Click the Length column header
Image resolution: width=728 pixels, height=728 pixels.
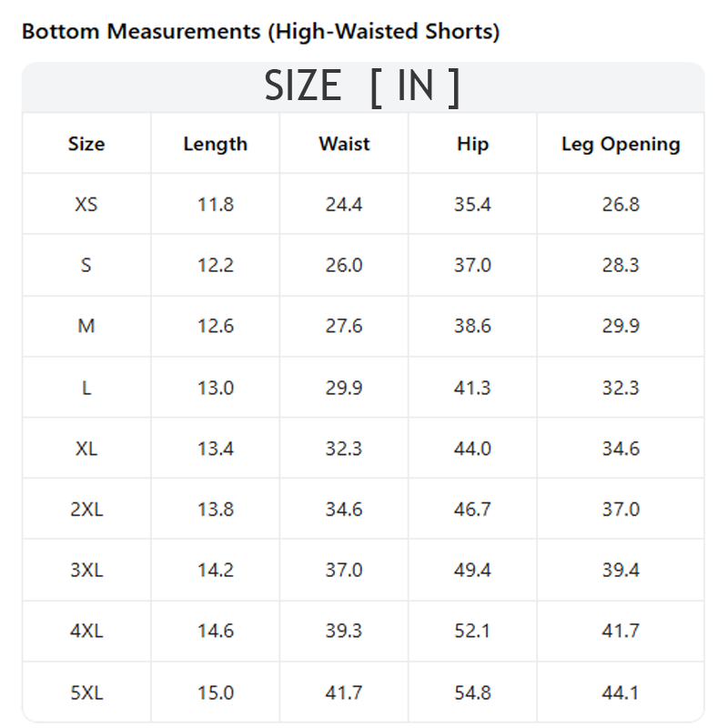tap(216, 144)
